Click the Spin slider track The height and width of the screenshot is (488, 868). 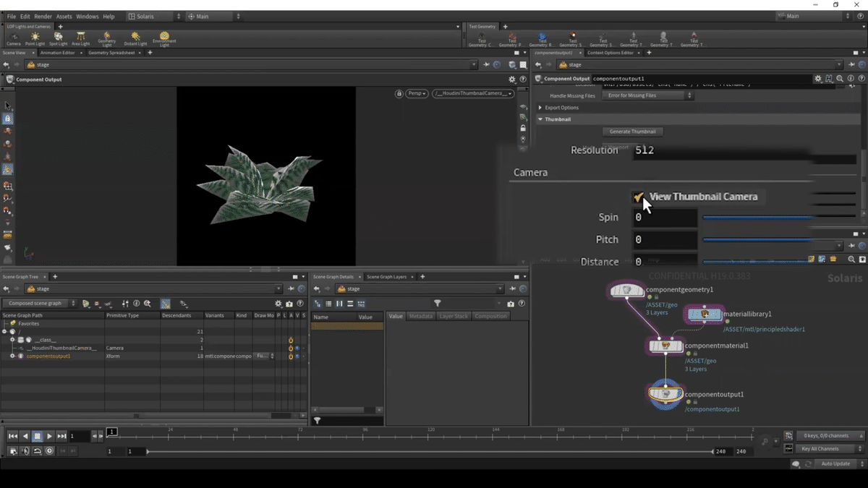point(756,217)
